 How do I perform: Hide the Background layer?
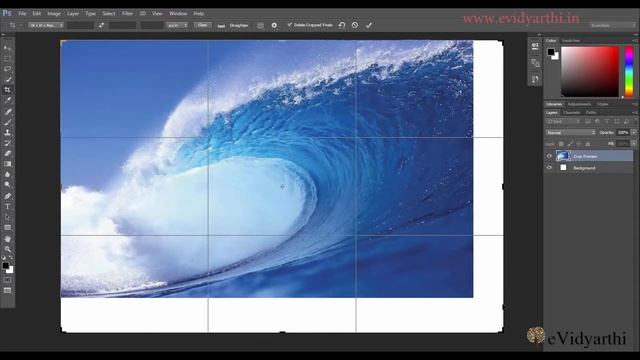[x=549, y=167]
